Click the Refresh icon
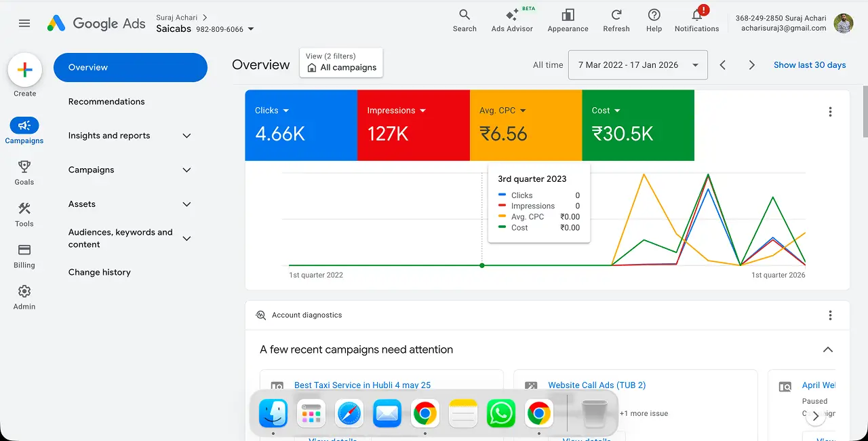Screen dimensions: 868x441 click(x=616, y=20)
